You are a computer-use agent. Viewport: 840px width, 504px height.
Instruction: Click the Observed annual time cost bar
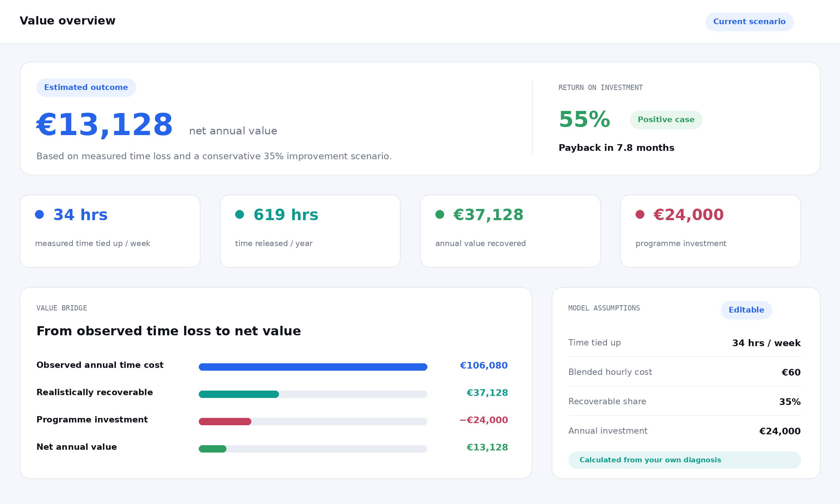pos(313,367)
